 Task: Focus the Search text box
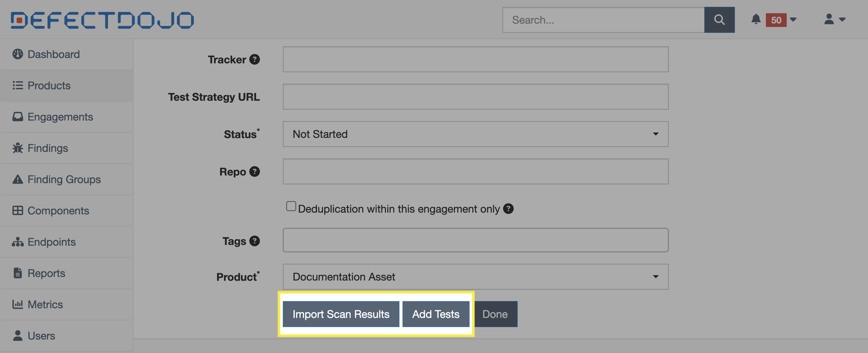603,20
